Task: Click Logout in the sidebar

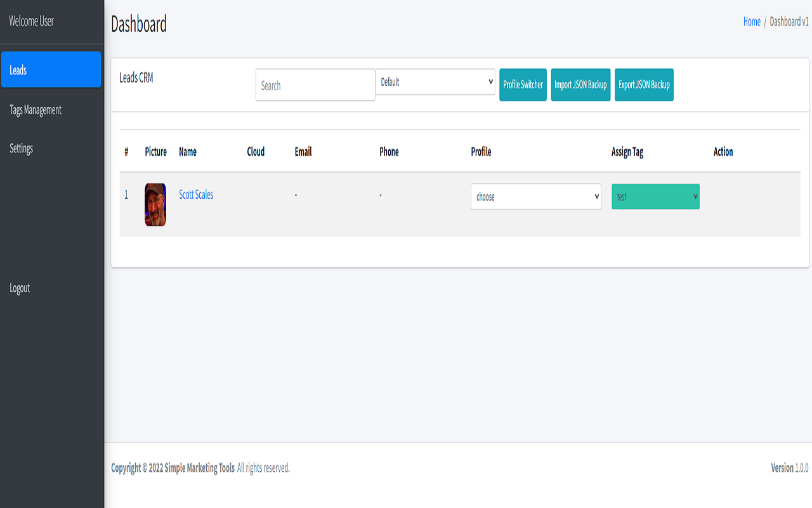Action: pos(20,288)
